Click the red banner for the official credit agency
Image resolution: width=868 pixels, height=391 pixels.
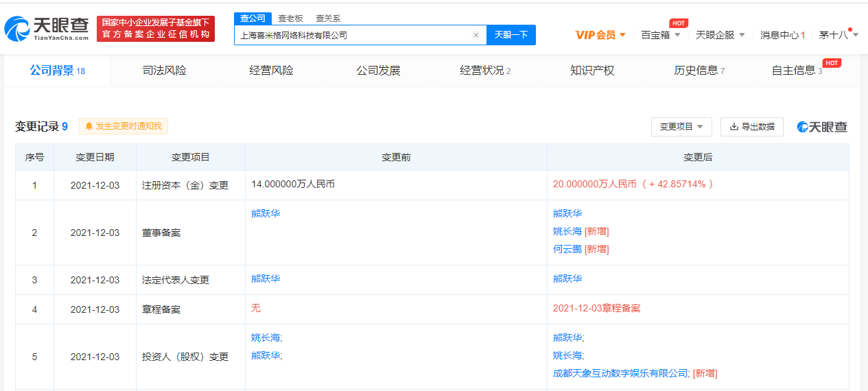click(156, 29)
